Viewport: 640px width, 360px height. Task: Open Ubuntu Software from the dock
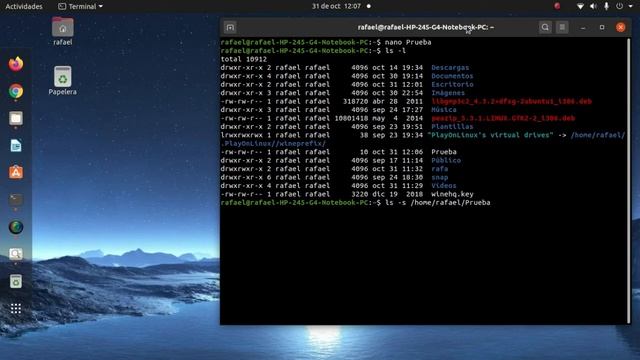tap(16, 172)
